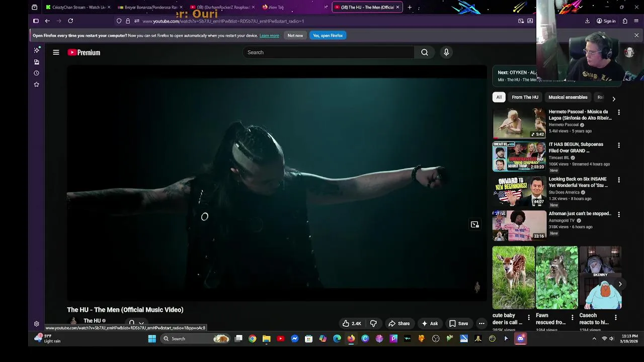The image size is (644, 362).
Task: Open Chrome from the taskbar
Action: [x=253, y=339]
